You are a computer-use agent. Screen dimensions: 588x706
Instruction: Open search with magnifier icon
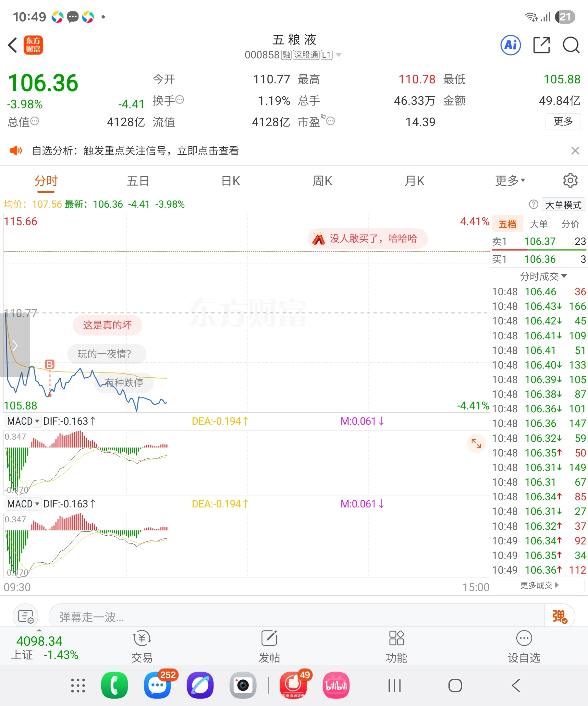click(571, 45)
